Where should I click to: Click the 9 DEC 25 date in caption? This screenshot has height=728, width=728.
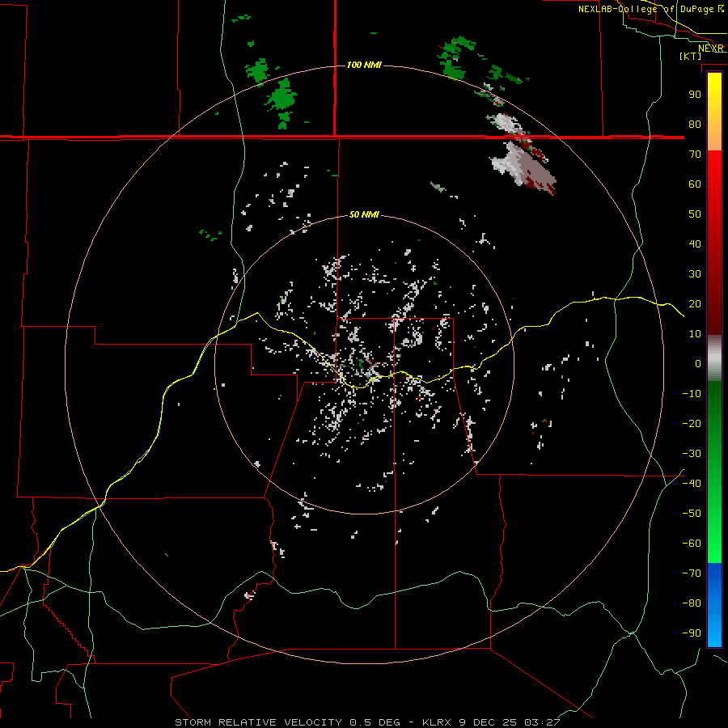tap(488, 722)
